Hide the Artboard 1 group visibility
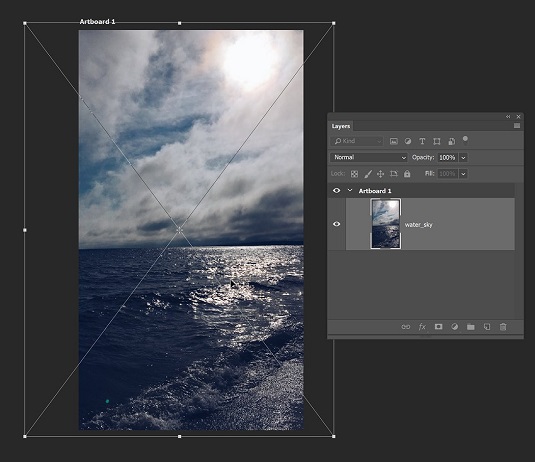Screen dimensions: 535x462 tap(336, 190)
